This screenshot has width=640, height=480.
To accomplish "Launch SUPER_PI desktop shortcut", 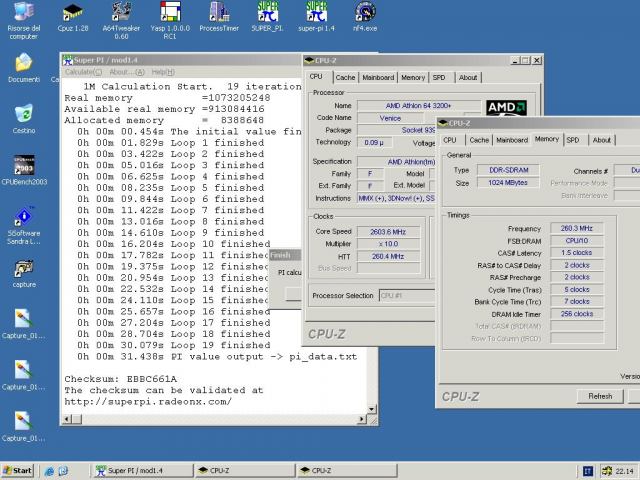I will coord(268,17).
